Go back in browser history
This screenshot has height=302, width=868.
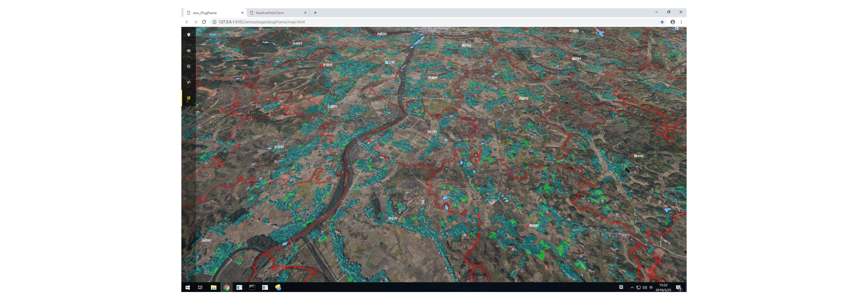pyautogui.click(x=187, y=22)
